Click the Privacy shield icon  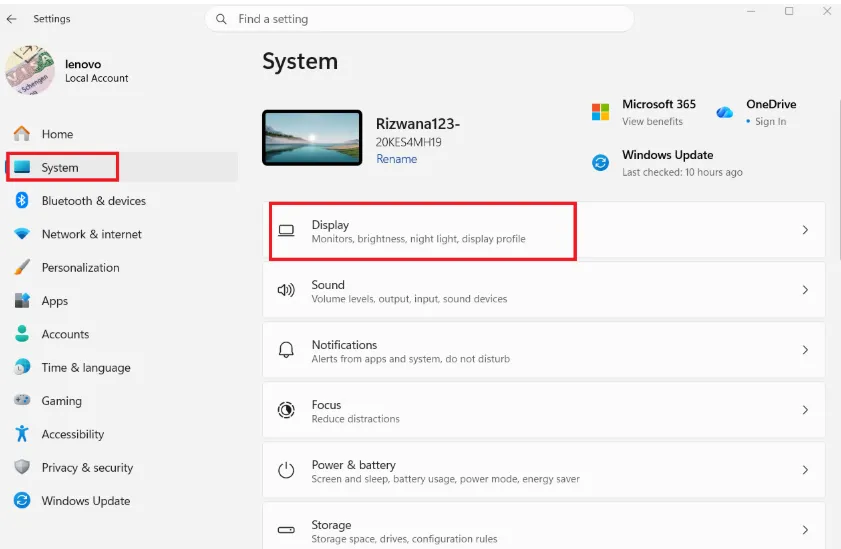click(x=22, y=466)
